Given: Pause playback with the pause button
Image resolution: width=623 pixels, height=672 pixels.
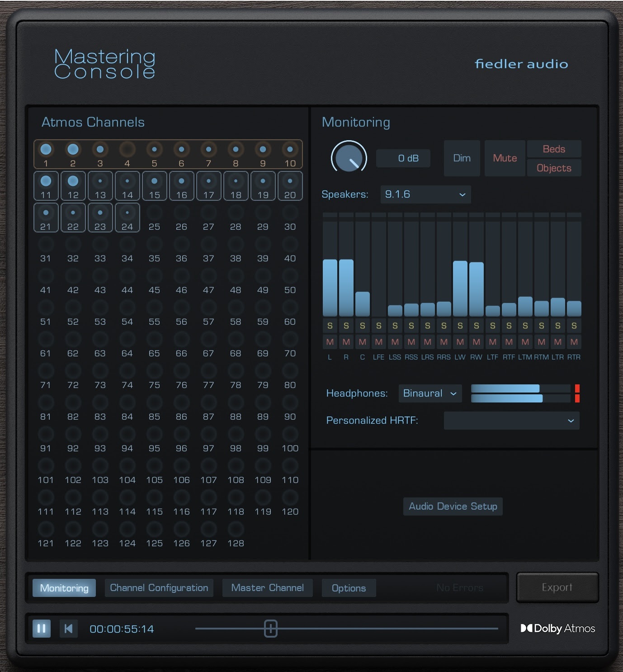Looking at the screenshot, I should click(41, 629).
